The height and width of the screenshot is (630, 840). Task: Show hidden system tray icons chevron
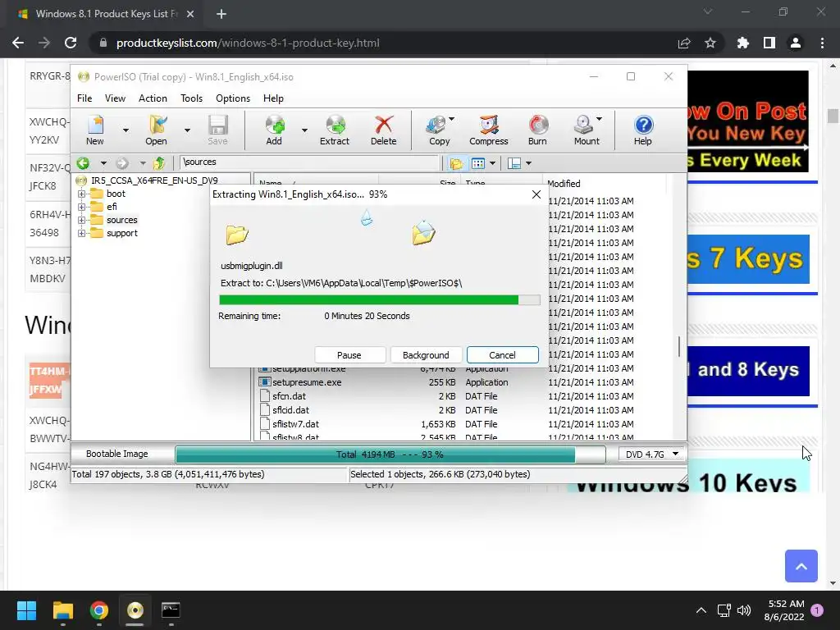coord(701,610)
